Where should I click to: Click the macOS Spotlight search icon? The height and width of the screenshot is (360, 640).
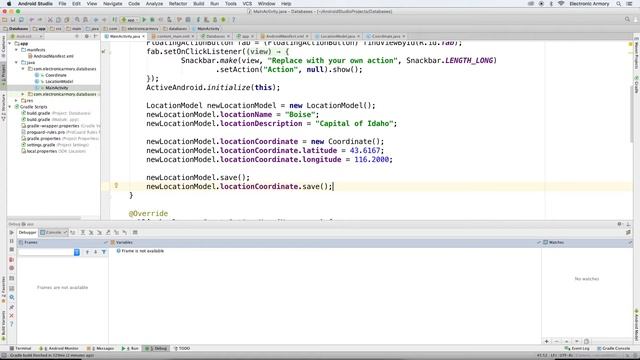tap(619, 4)
